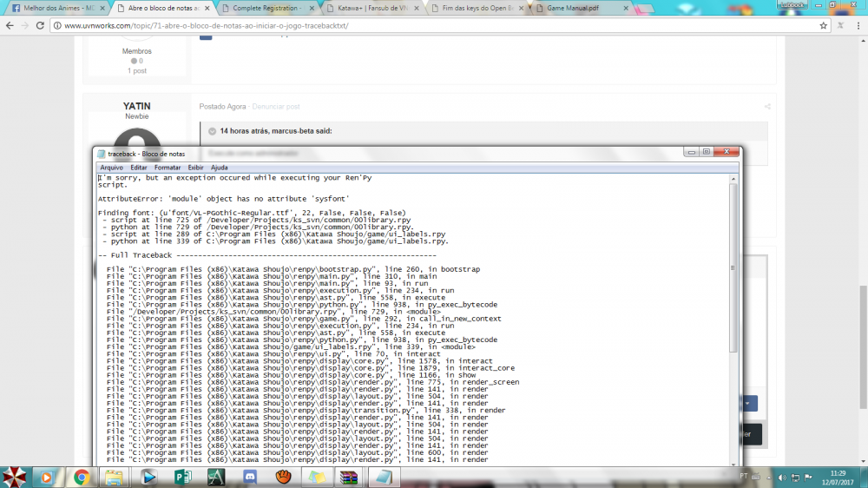Click the Chrome back arrow
868x488 pixels.
[x=10, y=25]
